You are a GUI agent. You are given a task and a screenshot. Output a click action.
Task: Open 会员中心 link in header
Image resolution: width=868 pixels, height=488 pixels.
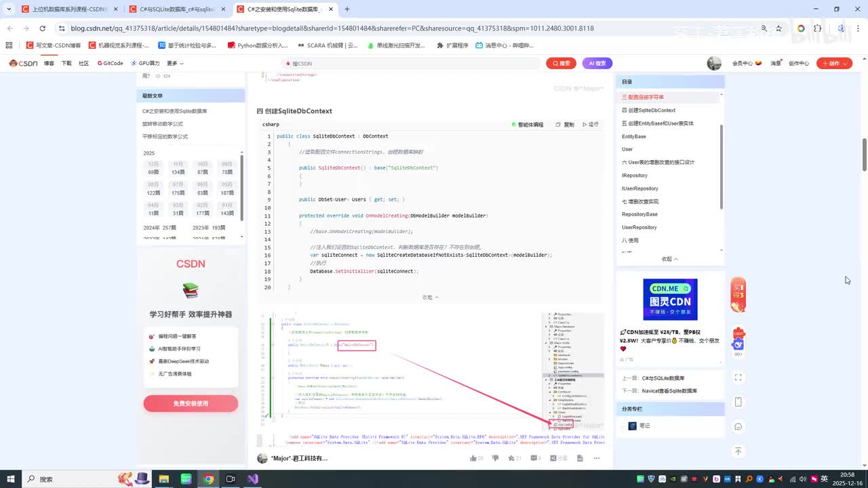coord(746,63)
